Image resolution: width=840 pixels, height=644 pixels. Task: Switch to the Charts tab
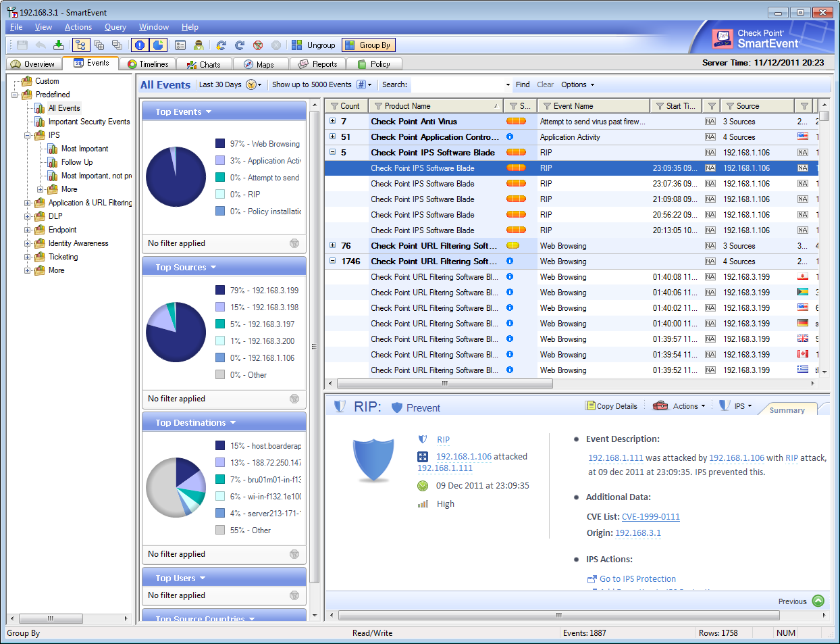204,64
